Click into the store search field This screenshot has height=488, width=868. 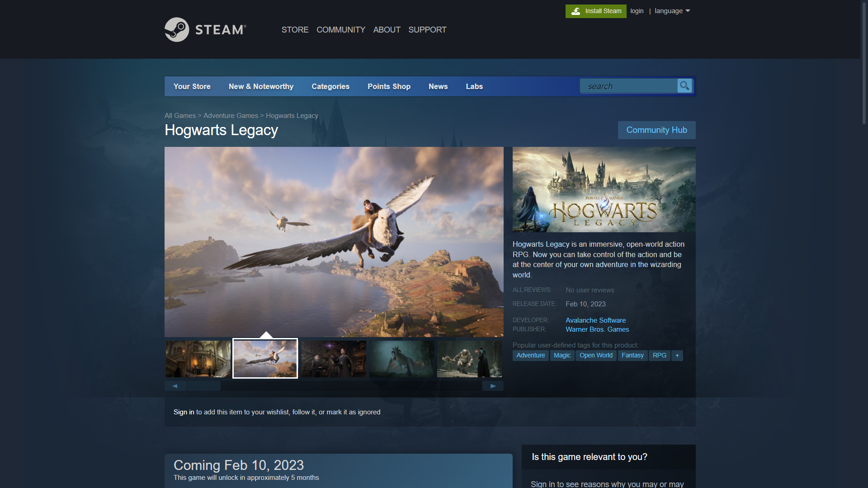(x=629, y=86)
